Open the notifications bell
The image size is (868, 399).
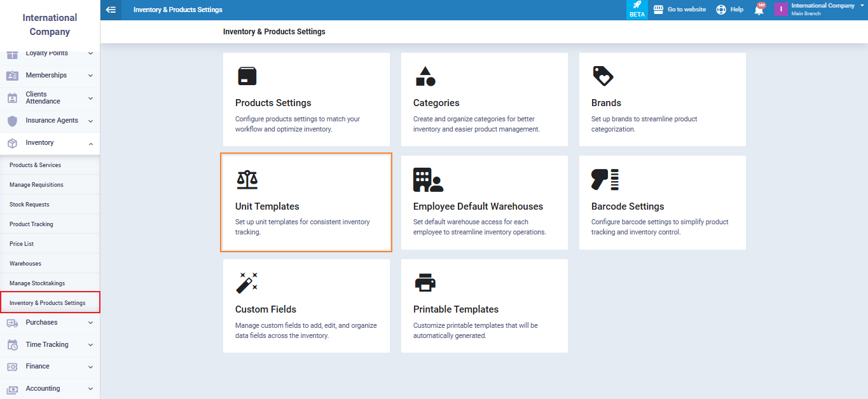tap(759, 10)
